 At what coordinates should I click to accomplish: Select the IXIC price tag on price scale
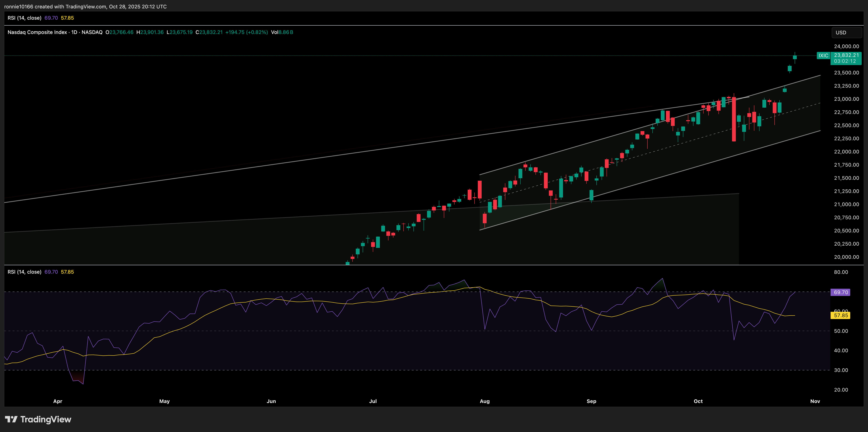(824, 55)
